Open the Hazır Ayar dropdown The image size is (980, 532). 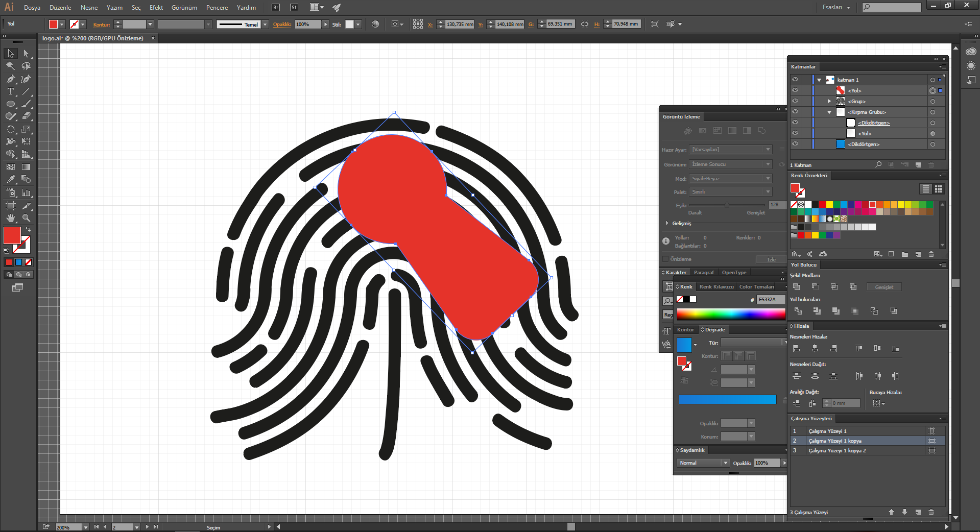coord(731,150)
